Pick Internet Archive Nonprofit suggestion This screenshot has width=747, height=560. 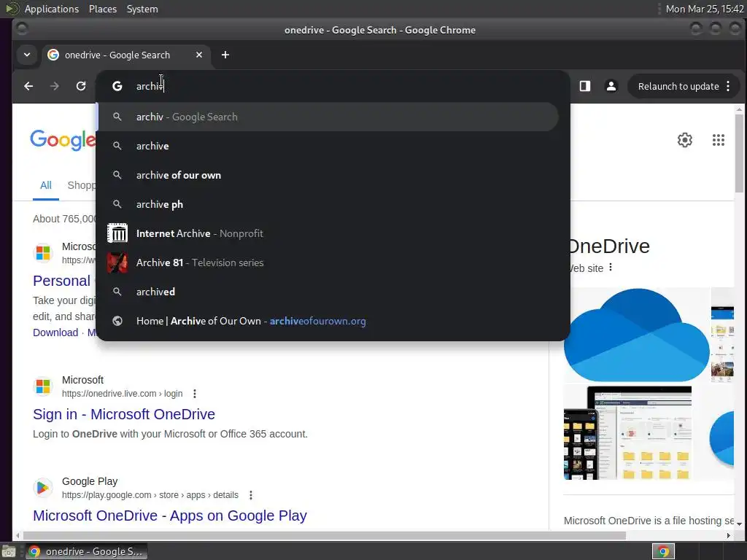(x=328, y=233)
